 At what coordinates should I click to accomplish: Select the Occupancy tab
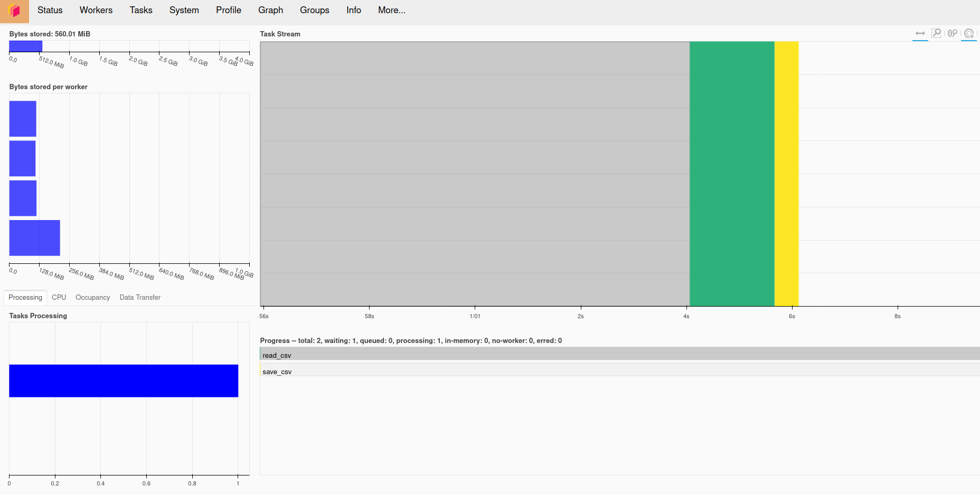tap(92, 298)
